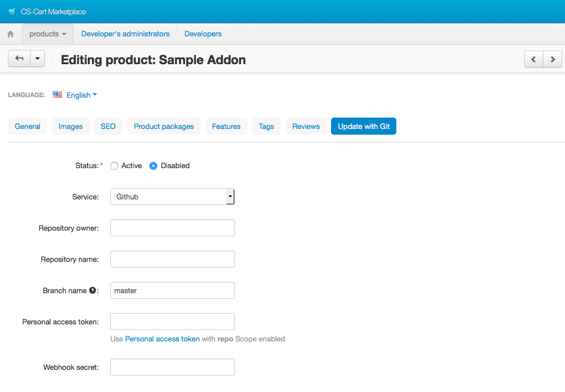Switch to the Images tab
Viewport: 565px width, 392px height.
(x=70, y=126)
